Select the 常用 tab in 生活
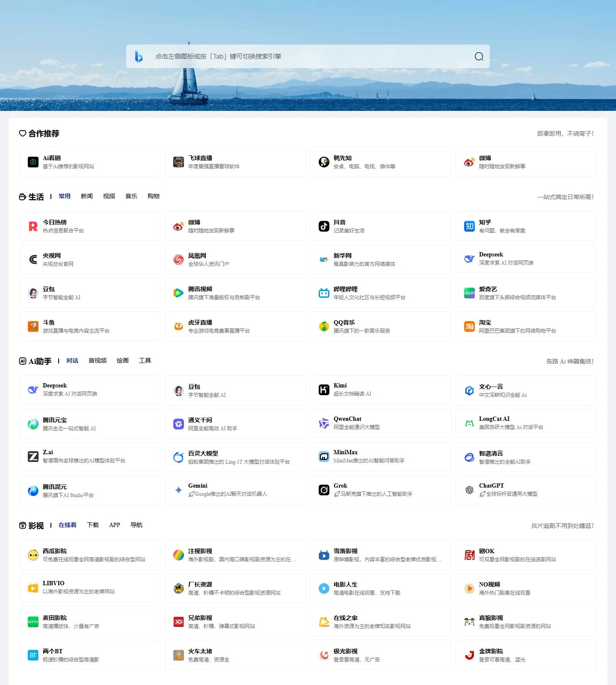 tap(65, 196)
